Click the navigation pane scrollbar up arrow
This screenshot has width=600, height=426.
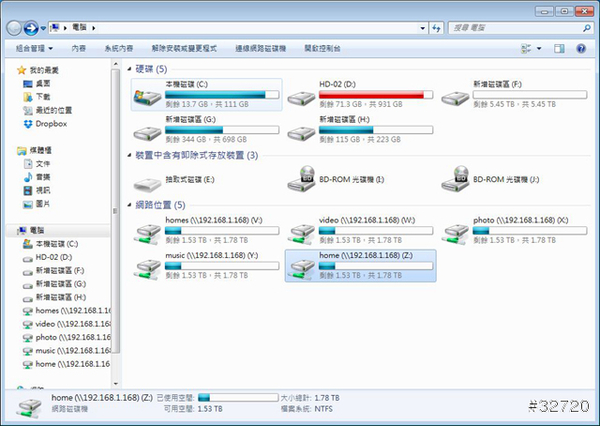tap(116, 64)
